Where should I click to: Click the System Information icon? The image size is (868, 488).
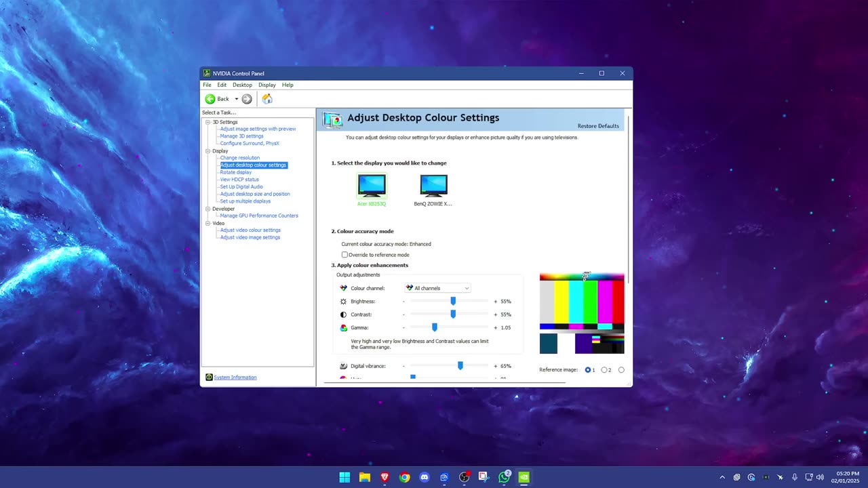[x=209, y=378]
